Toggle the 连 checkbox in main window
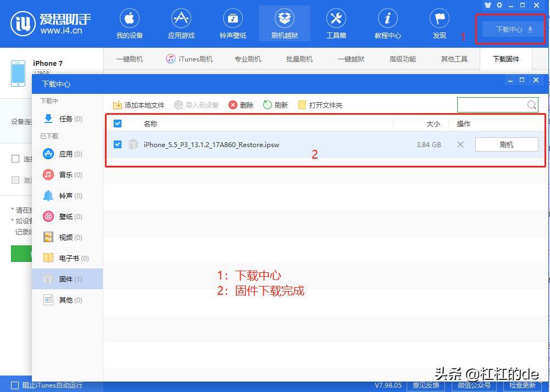The image size is (550, 392). [x=15, y=159]
